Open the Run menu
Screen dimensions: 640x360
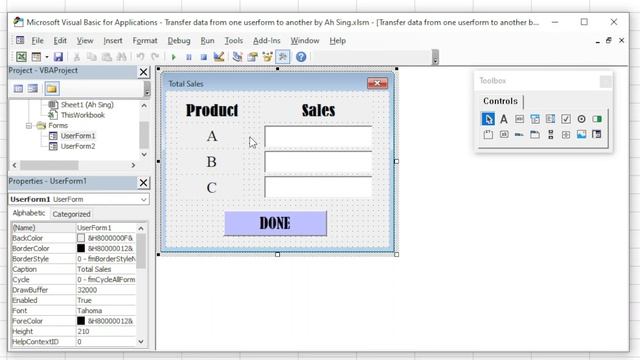click(x=207, y=40)
